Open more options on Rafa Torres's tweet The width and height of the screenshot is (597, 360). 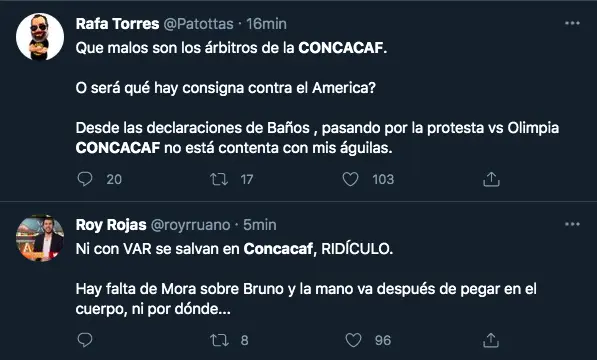coord(572,23)
